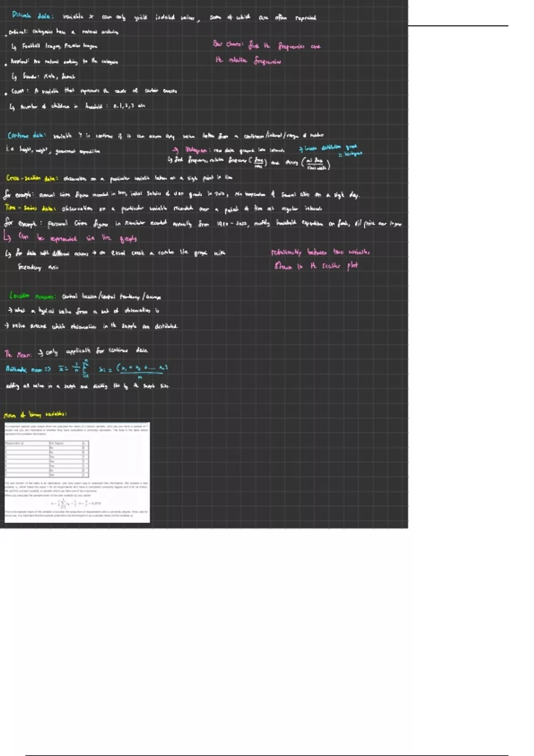Select the pink 'Bar charts' note
534x756 pixels.
tap(266, 45)
